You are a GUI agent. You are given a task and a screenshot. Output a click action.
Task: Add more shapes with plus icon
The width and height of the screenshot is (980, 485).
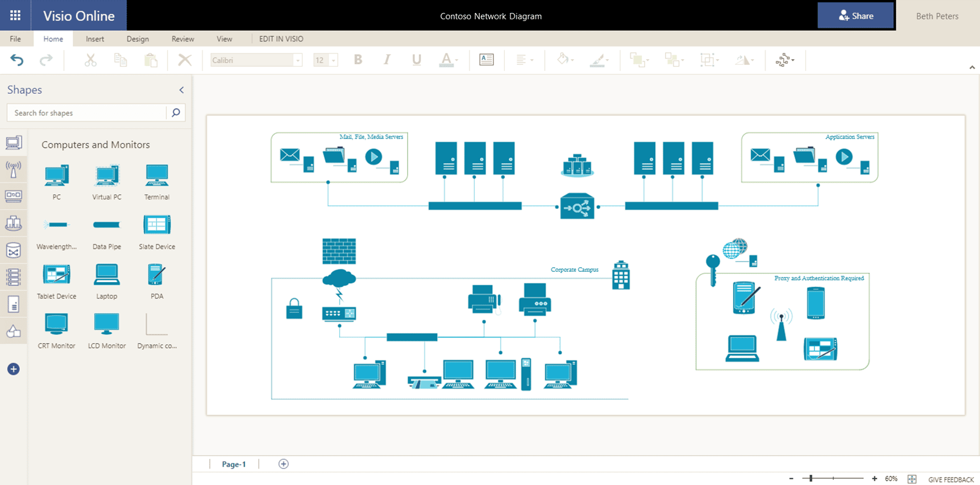coord(14,369)
